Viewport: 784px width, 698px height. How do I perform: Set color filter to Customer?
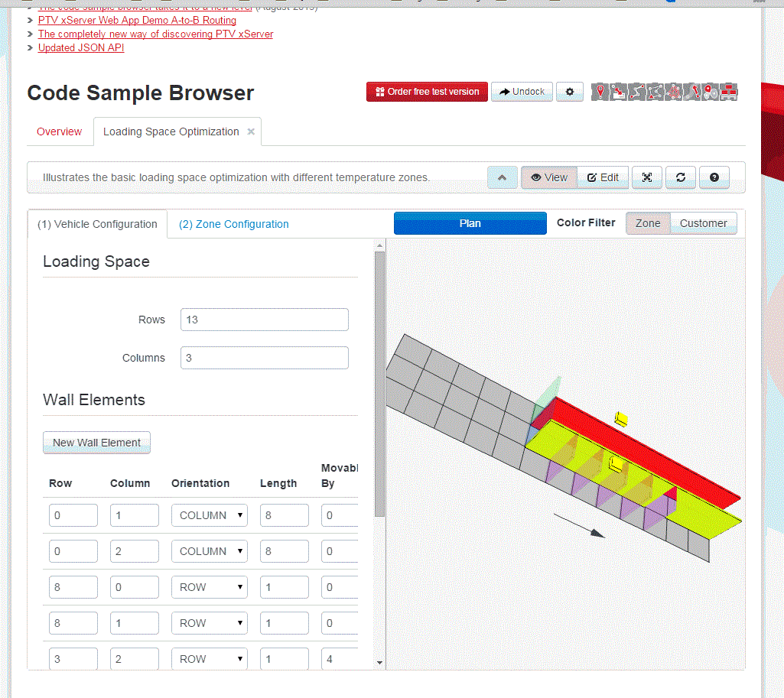pyautogui.click(x=703, y=223)
